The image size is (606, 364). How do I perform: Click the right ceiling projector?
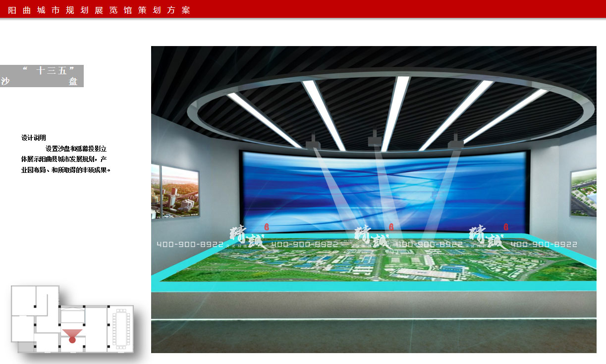[x=455, y=142]
